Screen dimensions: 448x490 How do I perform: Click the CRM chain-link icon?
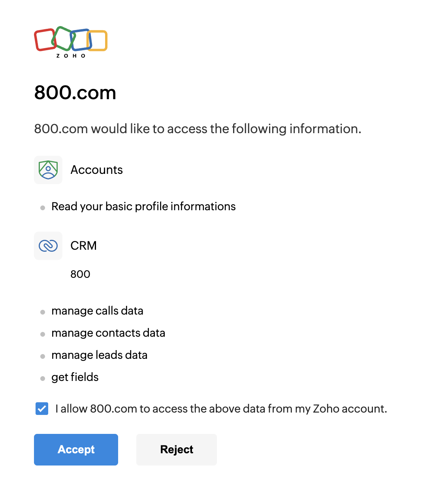coord(48,246)
